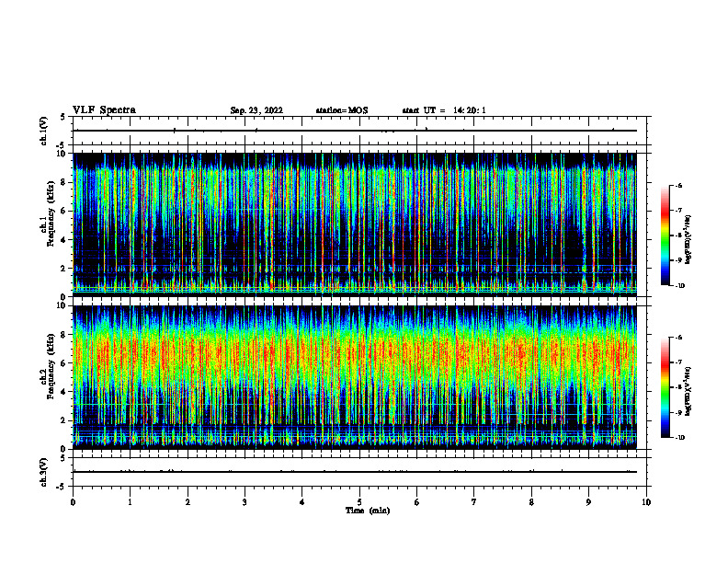This screenshot has width=728, height=563.
Task: Click the time axis tick label "9"
Action: coord(588,502)
